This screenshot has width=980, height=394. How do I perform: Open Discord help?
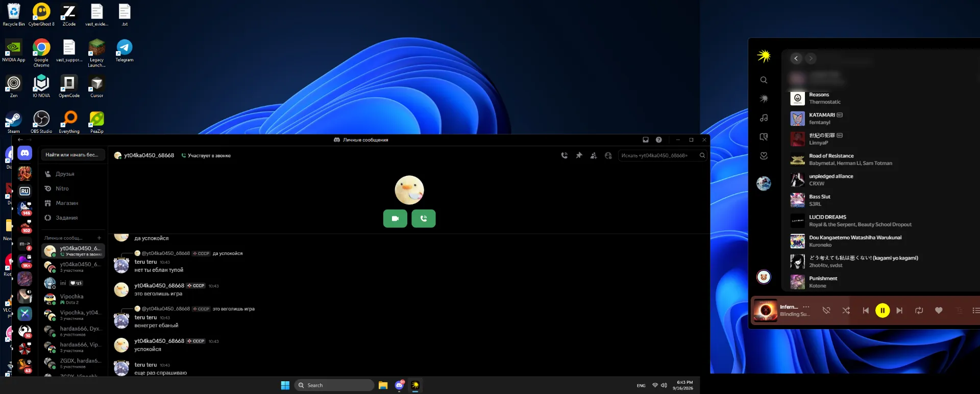[659, 140]
